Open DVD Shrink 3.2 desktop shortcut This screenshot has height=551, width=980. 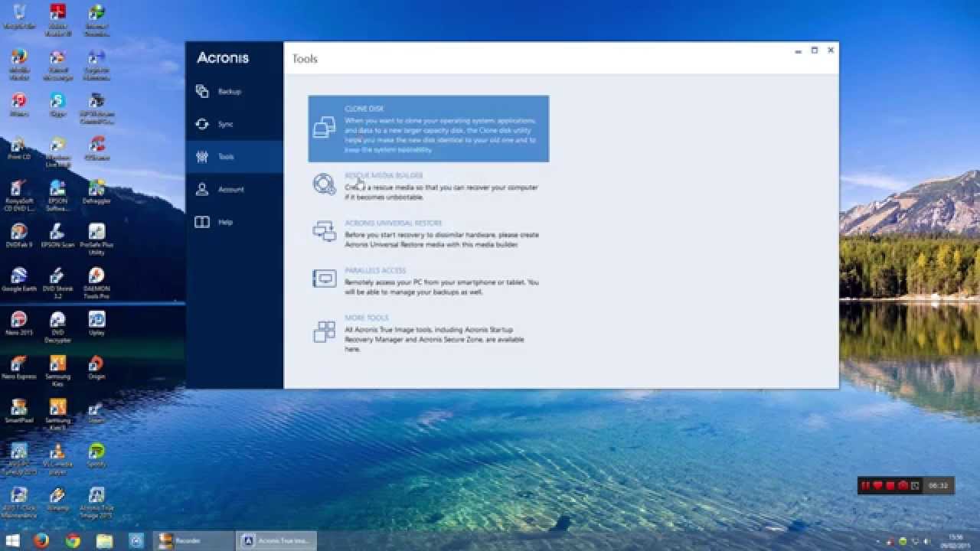click(57, 283)
